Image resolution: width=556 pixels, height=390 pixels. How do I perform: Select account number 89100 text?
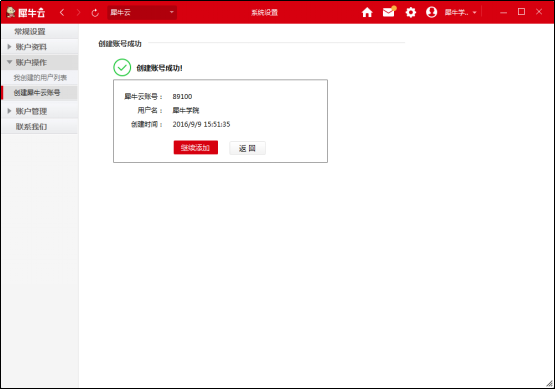pos(182,96)
